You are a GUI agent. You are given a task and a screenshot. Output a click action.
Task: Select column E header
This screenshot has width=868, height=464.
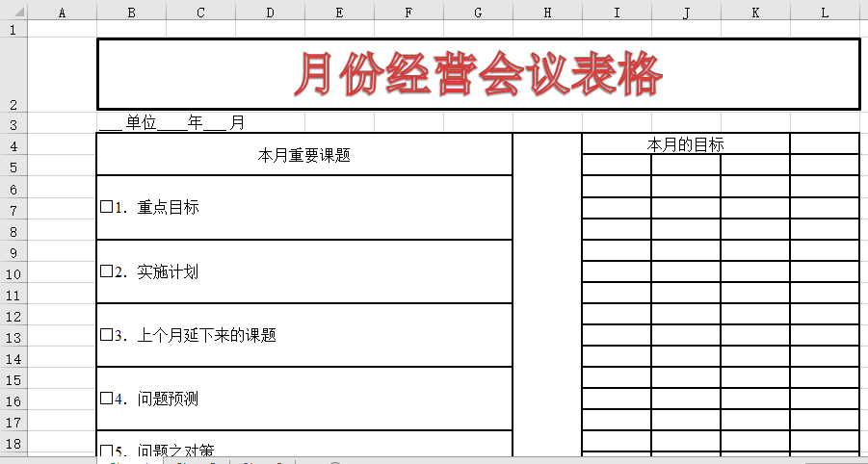pos(339,12)
